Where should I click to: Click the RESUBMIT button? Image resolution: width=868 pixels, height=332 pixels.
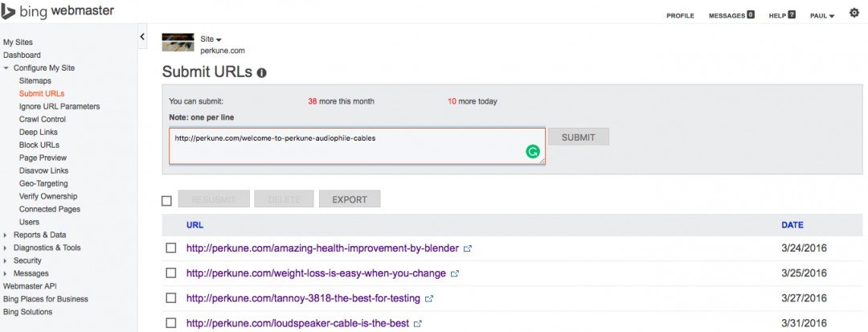pyautogui.click(x=214, y=199)
